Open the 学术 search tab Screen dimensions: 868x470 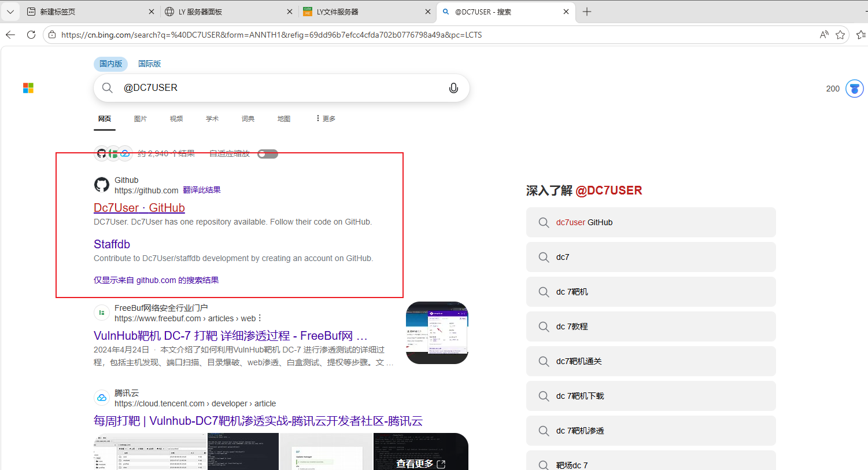tap(212, 119)
